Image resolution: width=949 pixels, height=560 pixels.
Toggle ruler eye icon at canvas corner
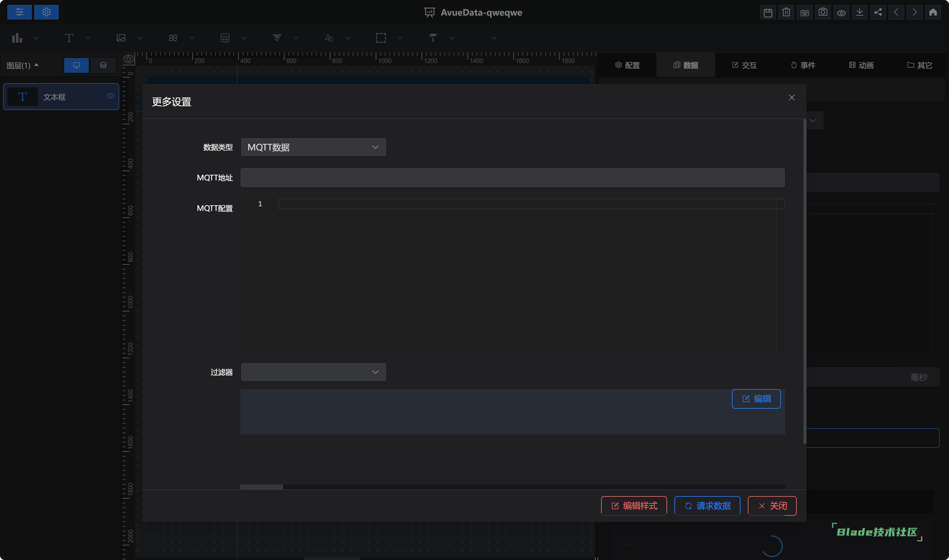[x=129, y=59]
